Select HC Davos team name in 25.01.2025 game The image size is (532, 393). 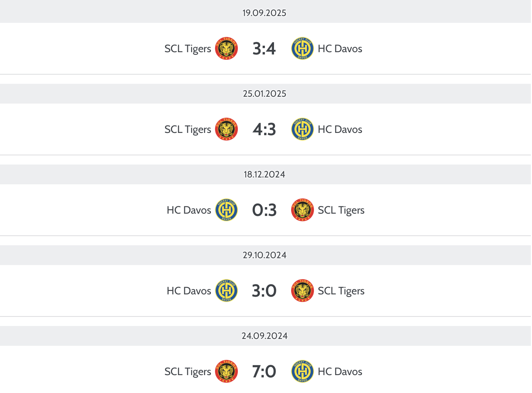pos(340,129)
